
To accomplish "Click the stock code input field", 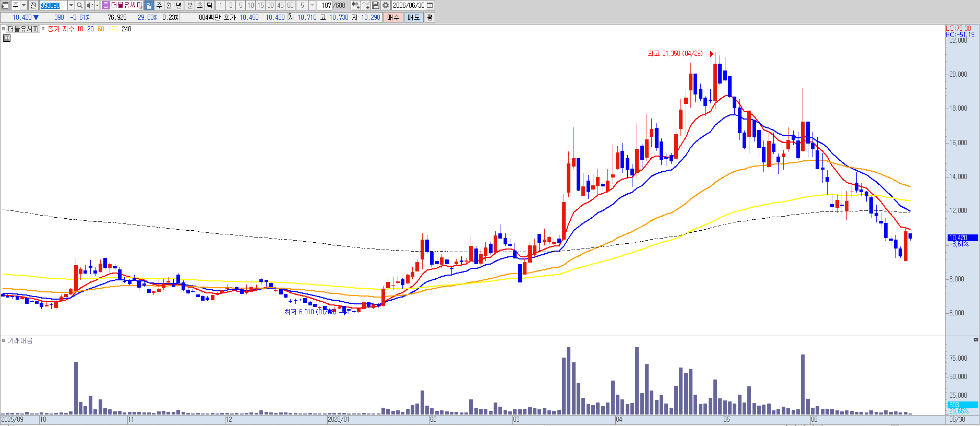I will pos(53,5).
